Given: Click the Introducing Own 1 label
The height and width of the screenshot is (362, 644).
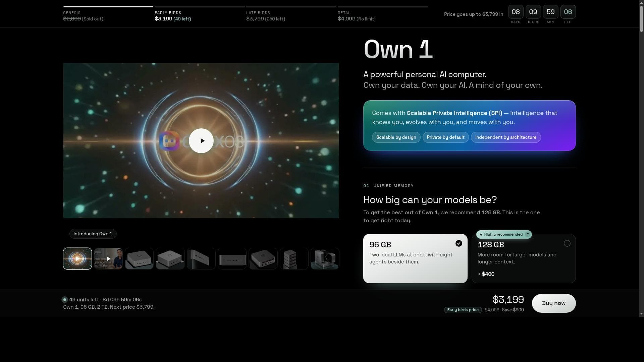Looking at the screenshot, I should (x=93, y=234).
